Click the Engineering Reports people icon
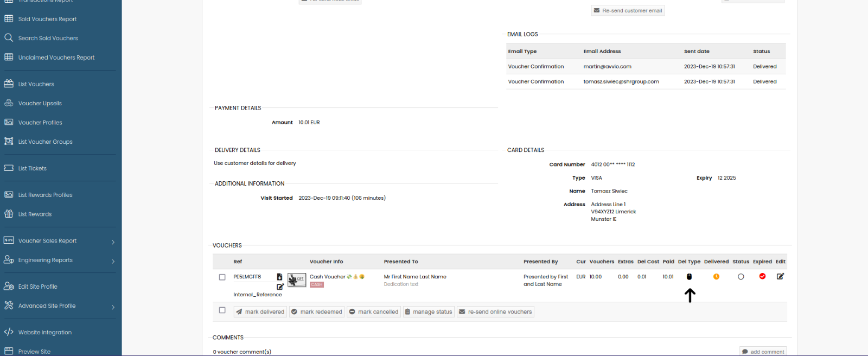The image size is (868, 356). (9, 259)
